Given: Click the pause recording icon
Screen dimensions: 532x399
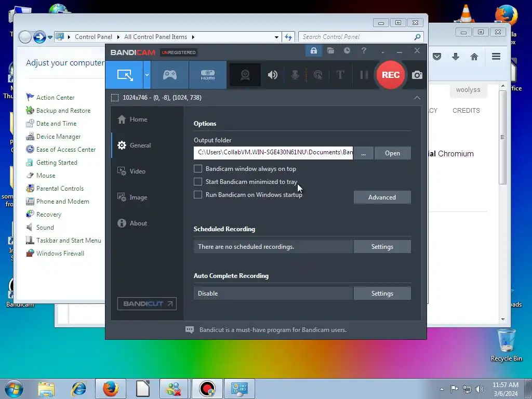Looking at the screenshot, I should [364, 75].
